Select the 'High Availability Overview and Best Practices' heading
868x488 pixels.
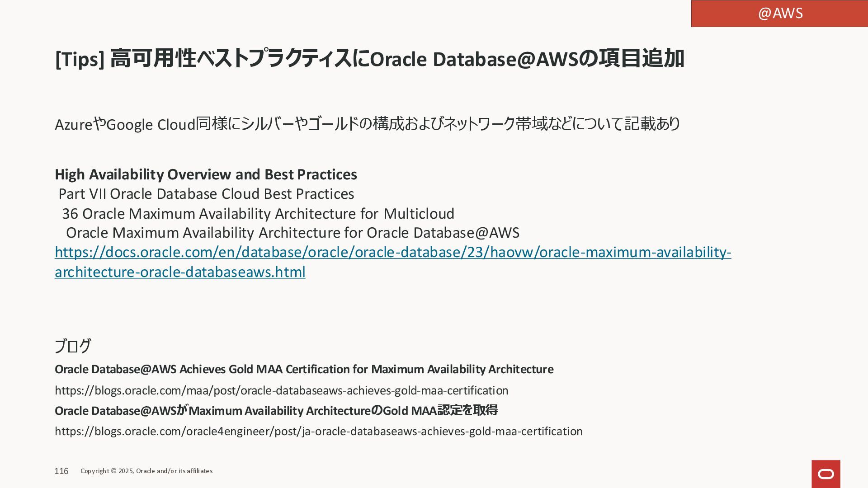[x=206, y=174]
